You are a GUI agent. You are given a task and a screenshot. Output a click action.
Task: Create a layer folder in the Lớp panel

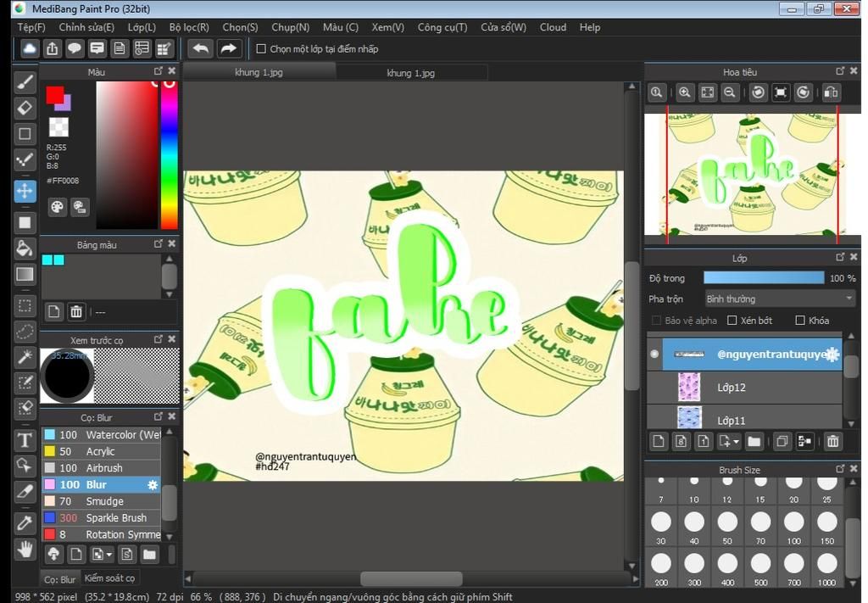(x=754, y=441)
